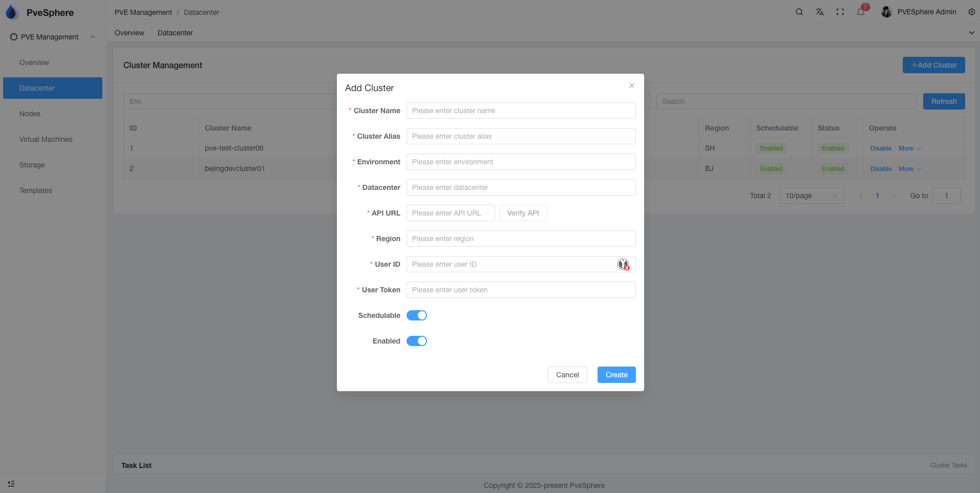
Task: Open the 10/page page size dropdown
Action: [x=811, y=196]
